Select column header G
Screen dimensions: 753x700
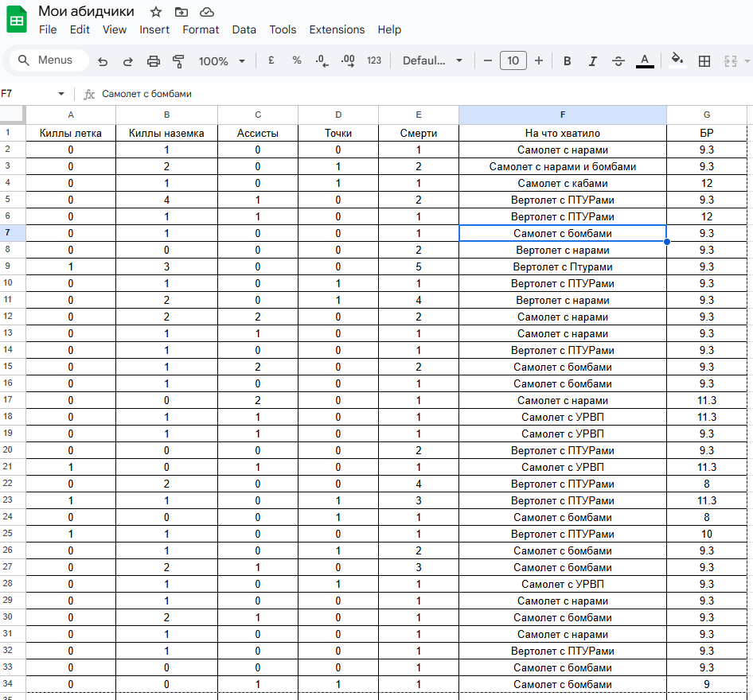tap(707, 115)
